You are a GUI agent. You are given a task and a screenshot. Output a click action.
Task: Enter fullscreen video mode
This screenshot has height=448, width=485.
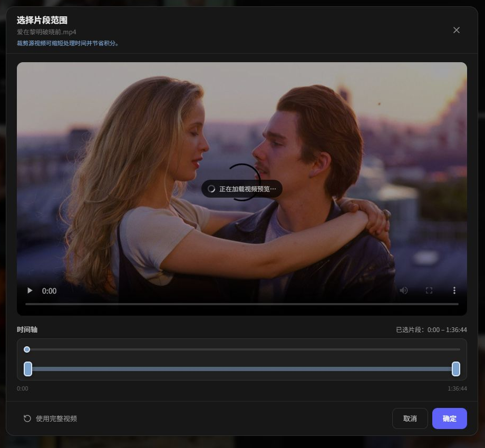(x=429, y=290)
